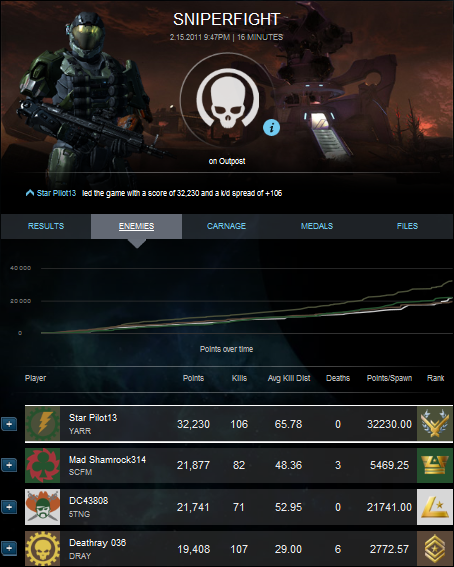Select the Medals tab
The height and width of the screenshot is (567, 454).
(x=317, y=226)
